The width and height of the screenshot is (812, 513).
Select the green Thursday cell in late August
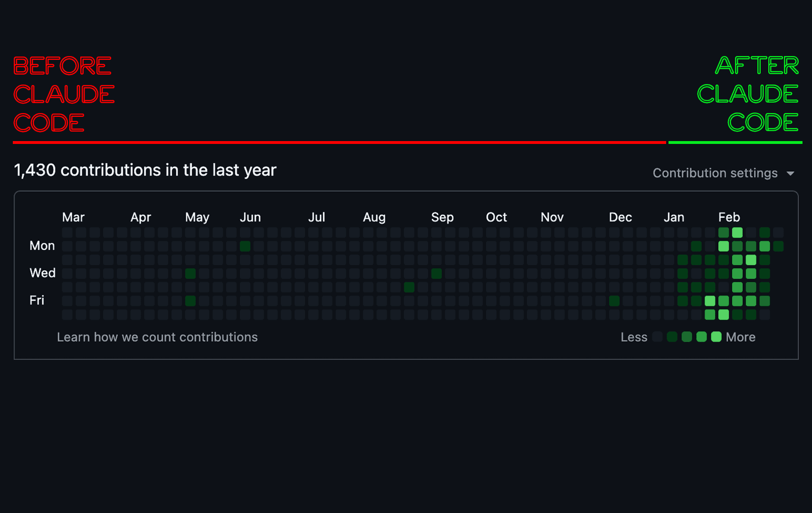[409, 287]
